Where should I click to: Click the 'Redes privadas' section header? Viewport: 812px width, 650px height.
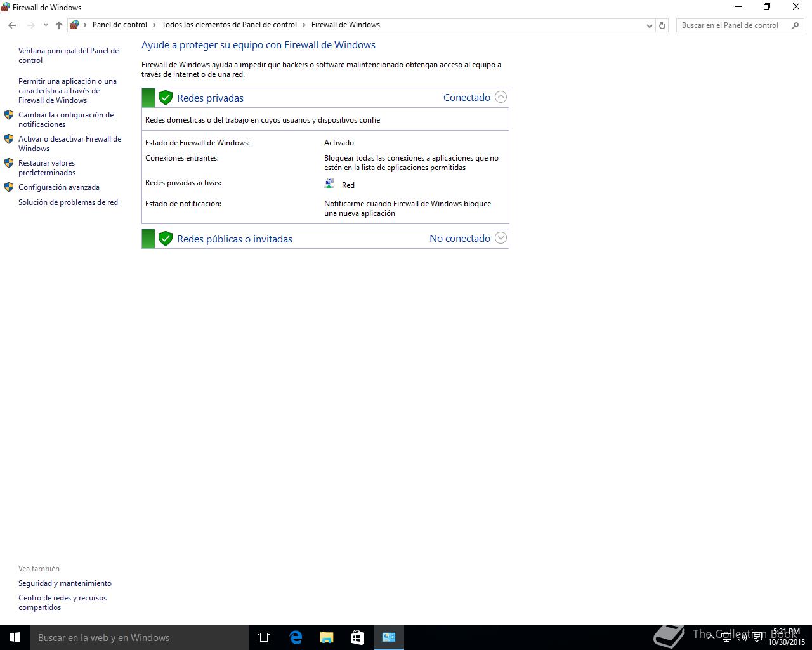pyautogui.click(x=325, y=98)
